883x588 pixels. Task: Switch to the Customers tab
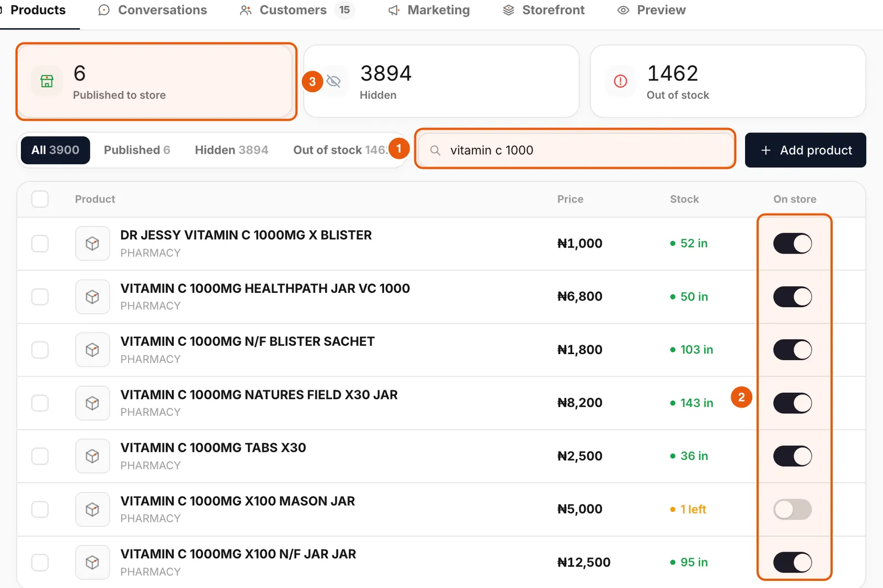[296, 10]
